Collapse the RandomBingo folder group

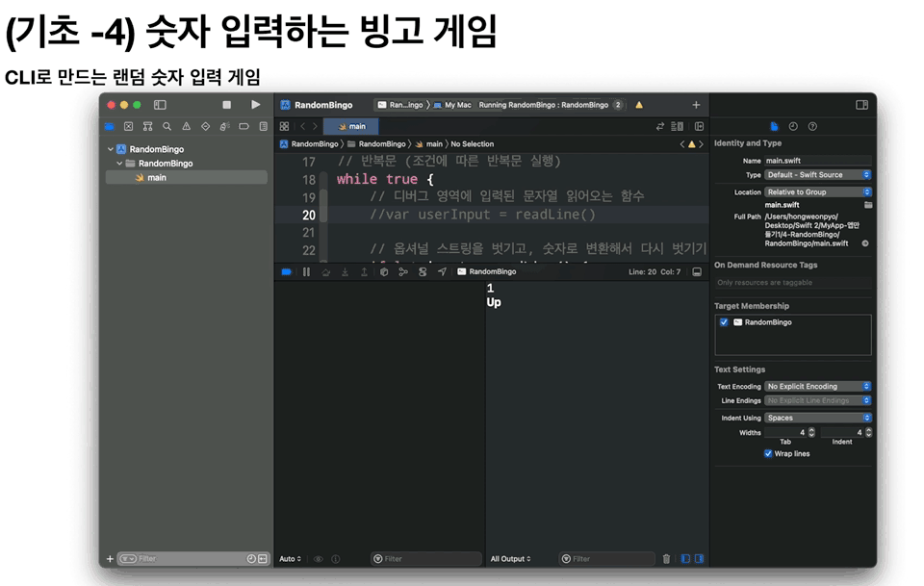pos(119,164)
